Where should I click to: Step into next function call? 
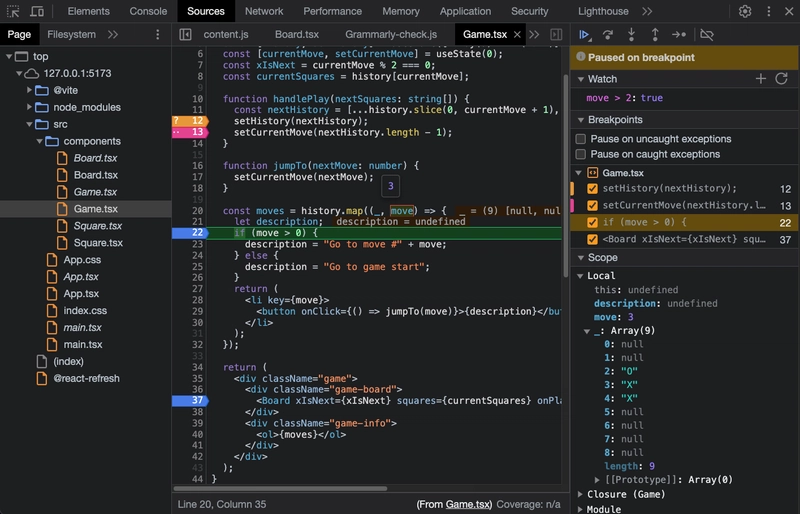pyautogui.click(x=632, y=35)
